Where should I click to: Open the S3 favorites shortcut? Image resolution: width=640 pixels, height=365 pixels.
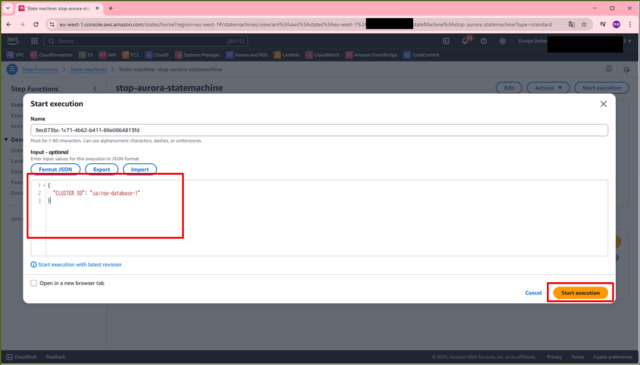pyautogui.click(x=86, y=55)
